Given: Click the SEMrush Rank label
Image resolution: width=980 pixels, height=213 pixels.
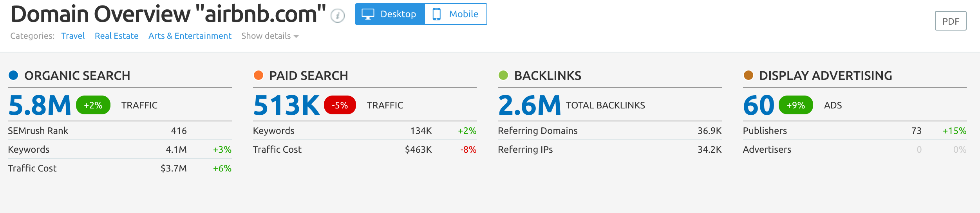Looking at the screenshot, I should tap(38, 131).
